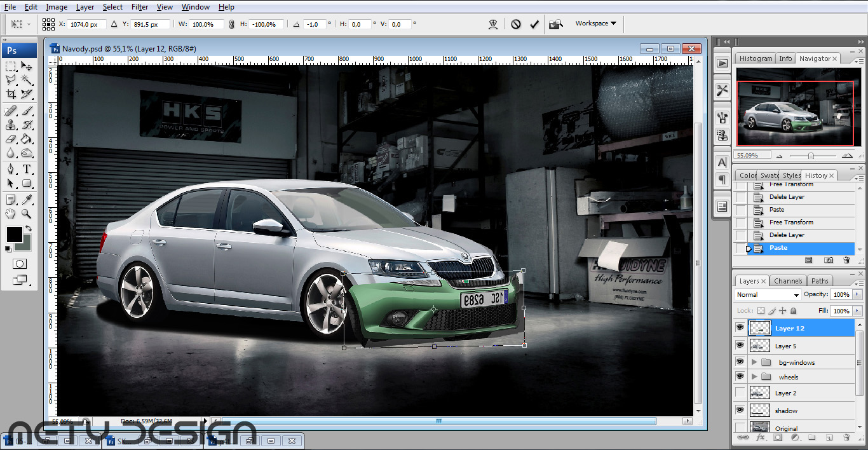Create new snapshot in History panel
This screenshot has width=868, height=450.
829,260
